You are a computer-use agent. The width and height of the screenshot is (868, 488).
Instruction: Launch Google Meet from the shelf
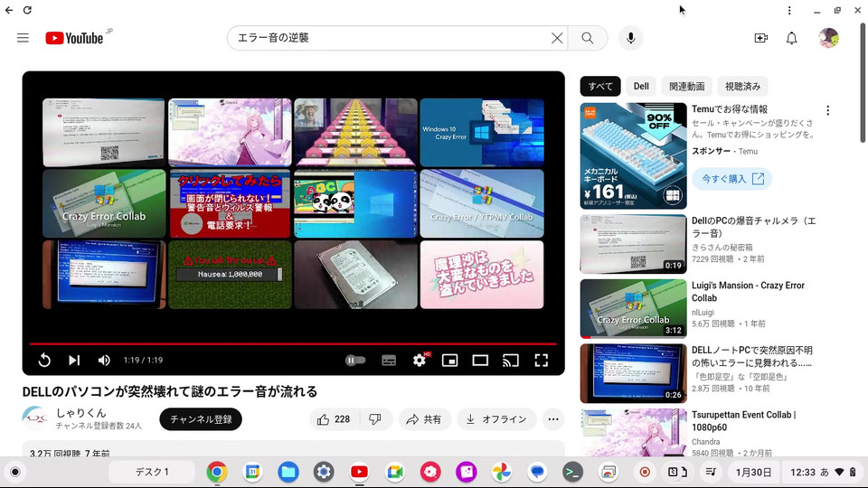395,472
